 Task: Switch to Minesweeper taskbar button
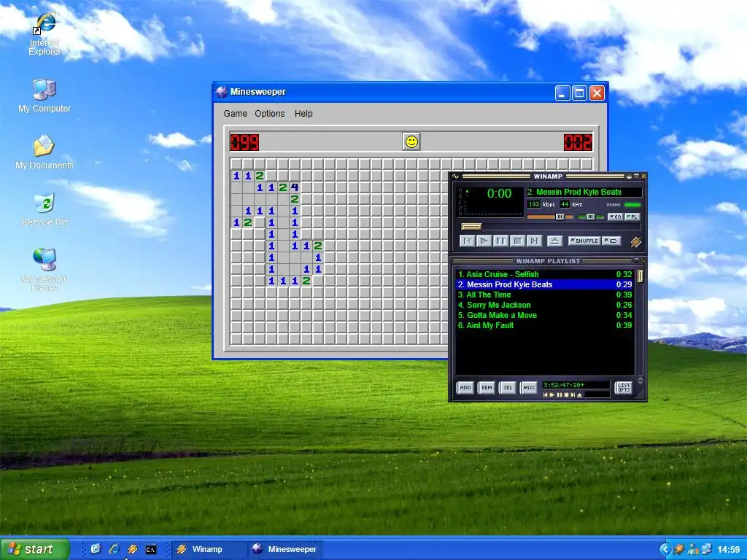click(285, 550)
